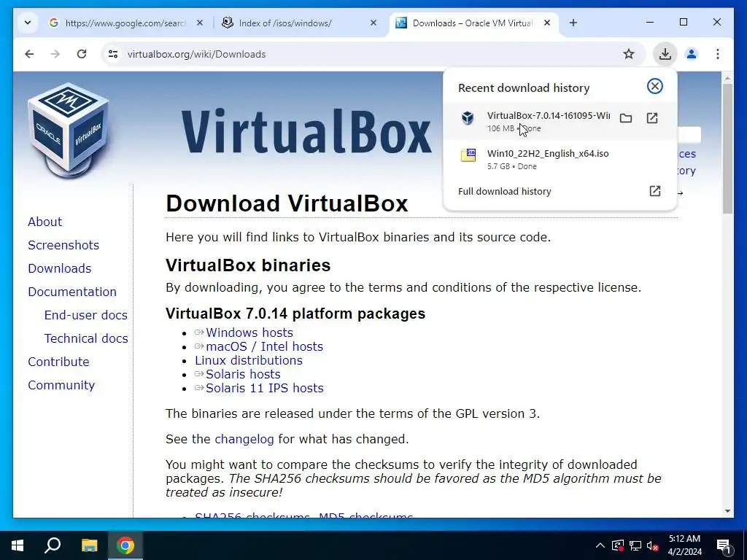Close the Recent download history popup

coord(655,86)
